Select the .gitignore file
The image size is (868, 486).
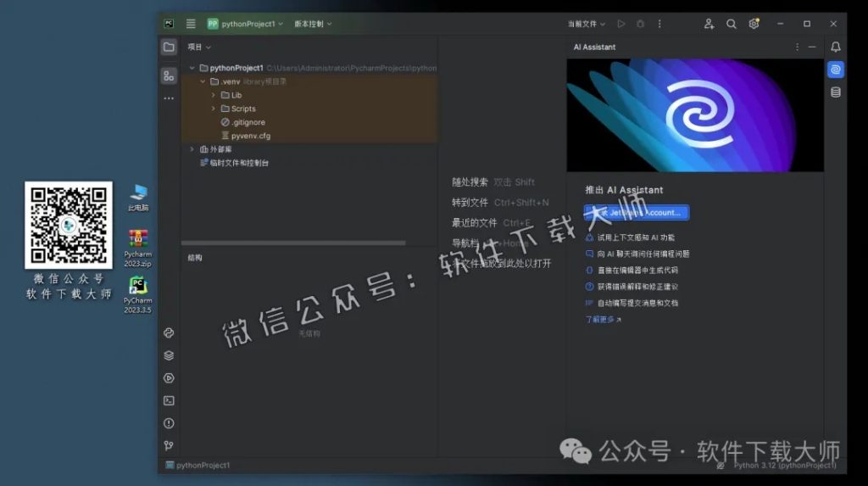point(243,122)
